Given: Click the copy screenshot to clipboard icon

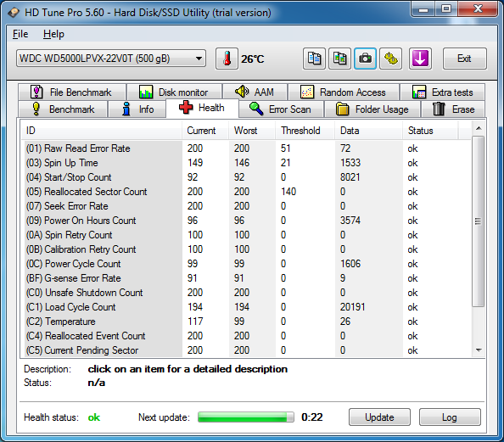Looking at the screenshot, I should click(x=339, y=59).
